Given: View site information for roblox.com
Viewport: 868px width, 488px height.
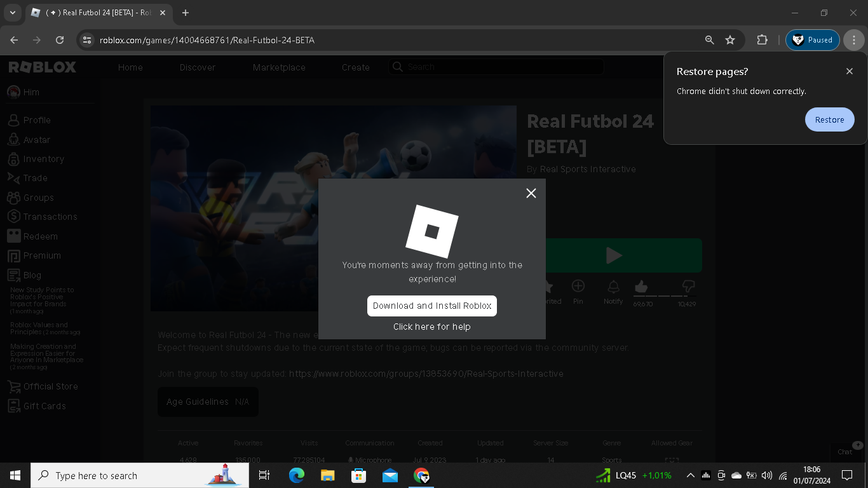Looking at the screenshot, I should (87, 40).
